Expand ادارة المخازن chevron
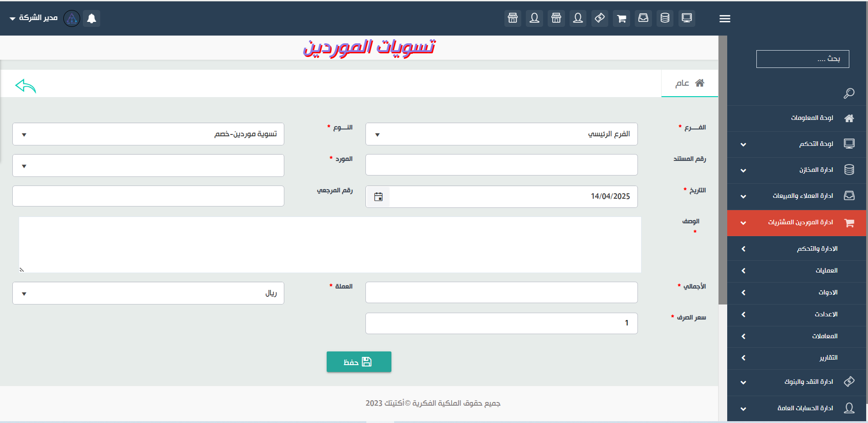Viewport: 868px width, 423px height. tap(743, 170)
